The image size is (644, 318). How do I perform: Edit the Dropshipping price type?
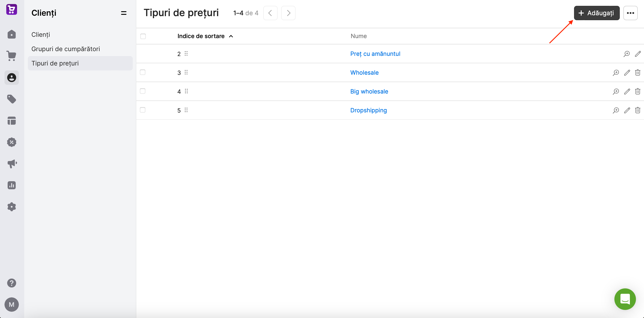coord(627,110)
